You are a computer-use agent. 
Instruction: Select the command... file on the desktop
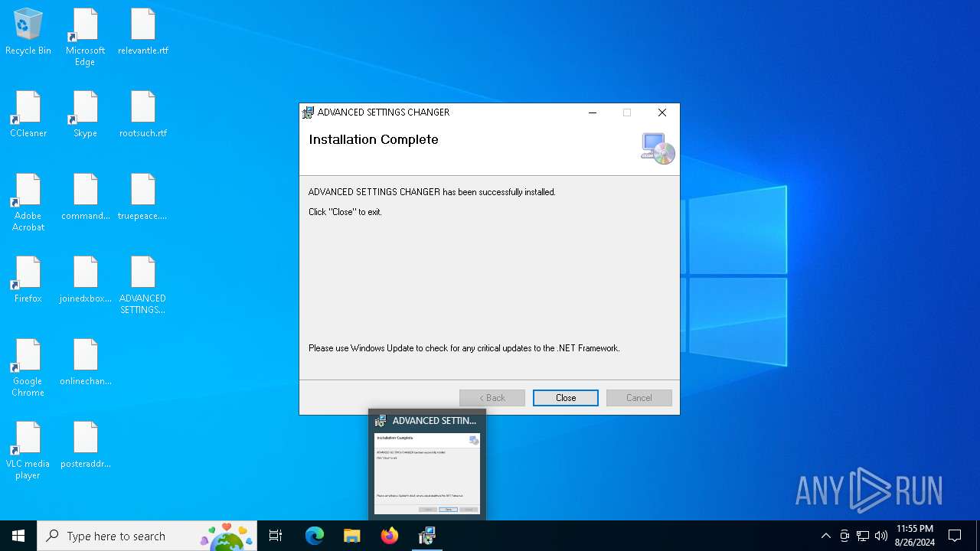[x=85, y=197]
